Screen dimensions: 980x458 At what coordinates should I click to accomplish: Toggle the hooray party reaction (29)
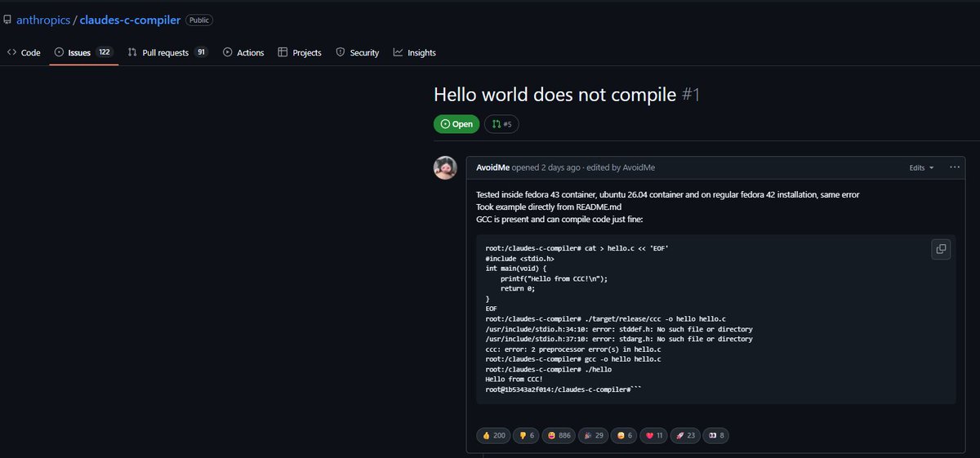pyautogui.click(x=595, y=435)
